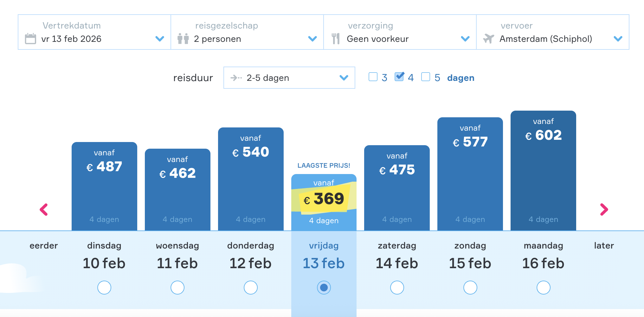Viewport: 644px width, 317px height.
Task: Select the dinsdag 10 feb radio button
Action: 104,288
